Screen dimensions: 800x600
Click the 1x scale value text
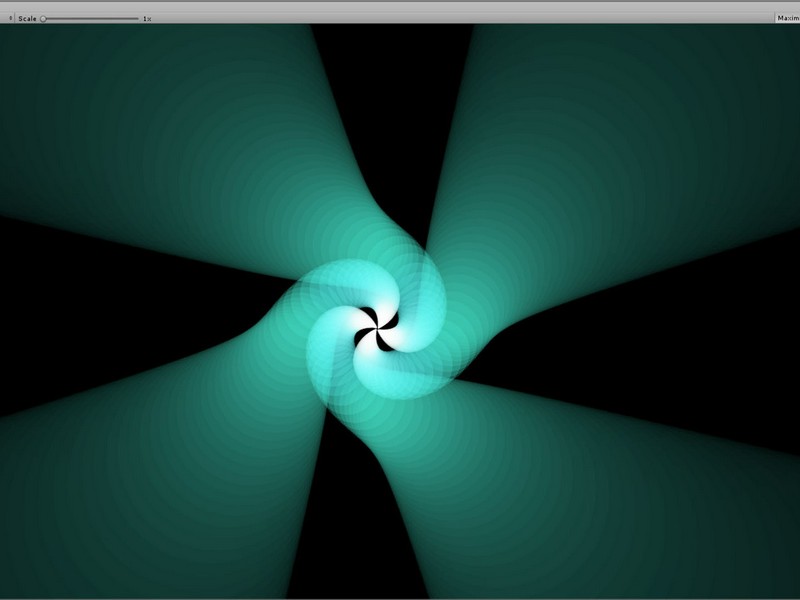(147, 19)
